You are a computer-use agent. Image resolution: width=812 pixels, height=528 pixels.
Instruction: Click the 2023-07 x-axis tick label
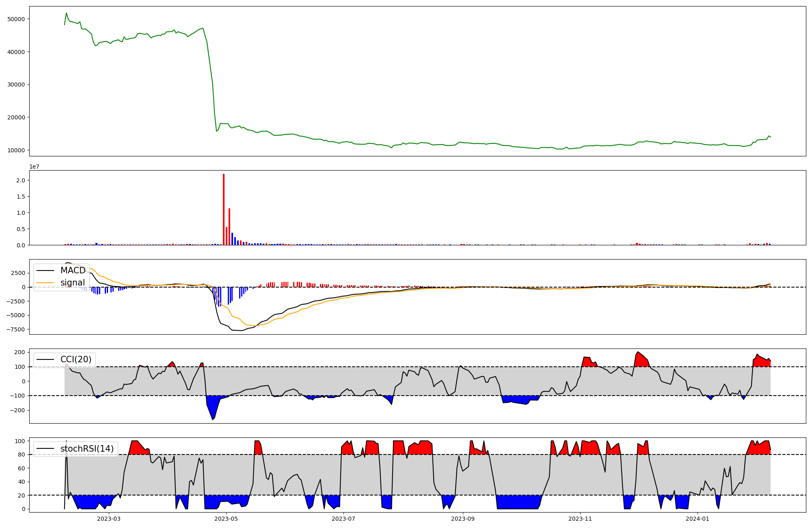pyautogui.click(x=343, y=519)
